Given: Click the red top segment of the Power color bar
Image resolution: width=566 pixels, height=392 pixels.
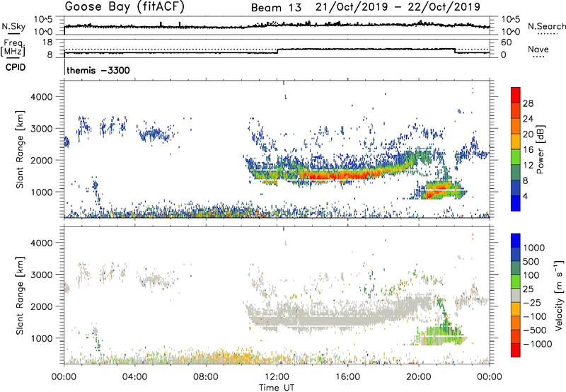Looking at the screenshot, I should 516,96.
